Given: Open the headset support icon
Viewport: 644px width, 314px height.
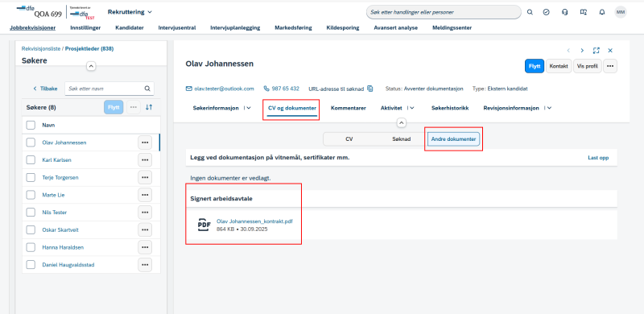Looking at the screenshot, I should click(x=565, y=12).
